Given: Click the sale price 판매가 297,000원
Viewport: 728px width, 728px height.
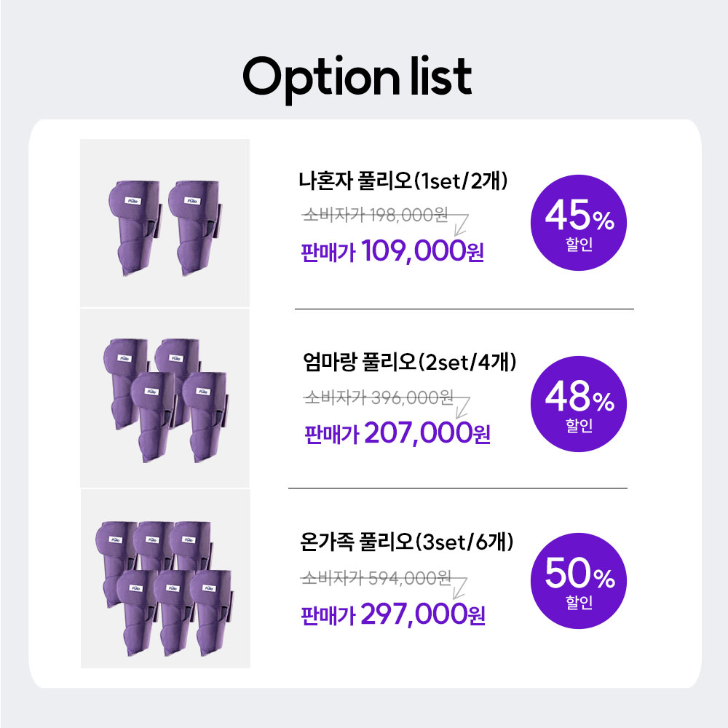Looking at the screenshot, I should coord(393,614).
